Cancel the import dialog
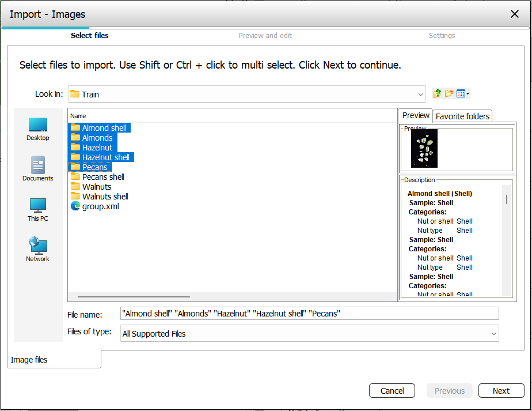 pyautogui.click(x=392, y=391)
